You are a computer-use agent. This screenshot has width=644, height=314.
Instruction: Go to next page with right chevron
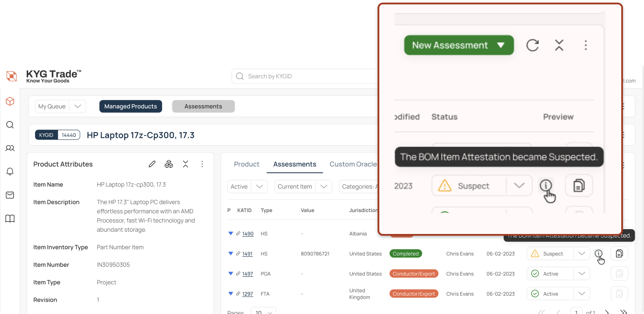(x=607, y=312)
